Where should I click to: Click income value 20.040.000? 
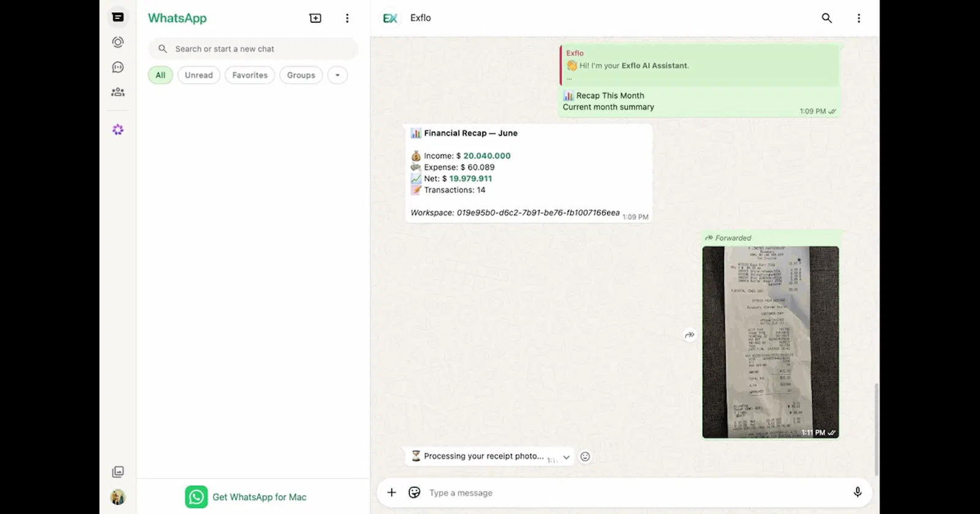[487, 156]
